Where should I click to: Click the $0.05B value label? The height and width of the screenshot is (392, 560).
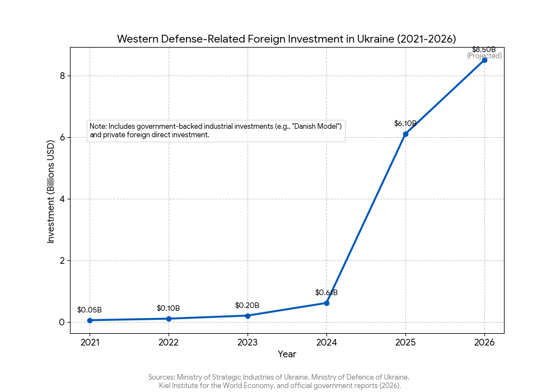pyautogui.click(x=90, y=310)
